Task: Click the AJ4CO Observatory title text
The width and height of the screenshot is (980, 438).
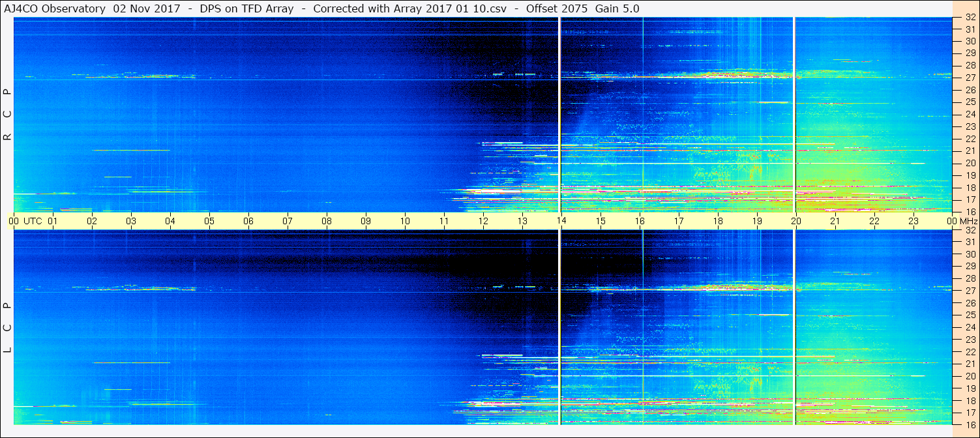Action: 55,8
